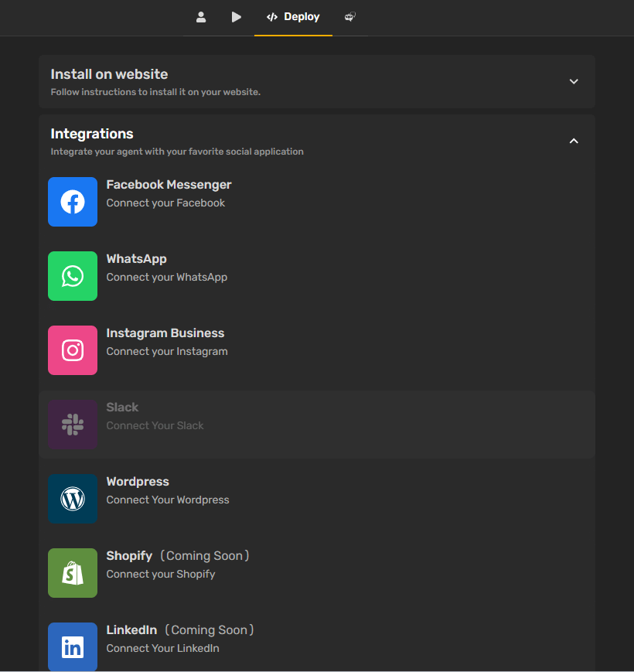Open the Wordpress integration title
The image size is (634, 672).
(x=138, y=482)
